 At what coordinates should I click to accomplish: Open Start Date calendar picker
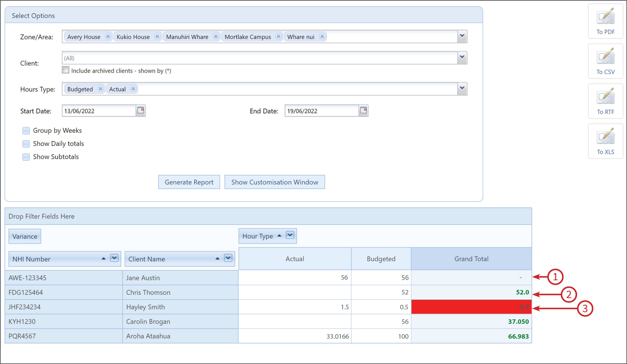point(141,110)
